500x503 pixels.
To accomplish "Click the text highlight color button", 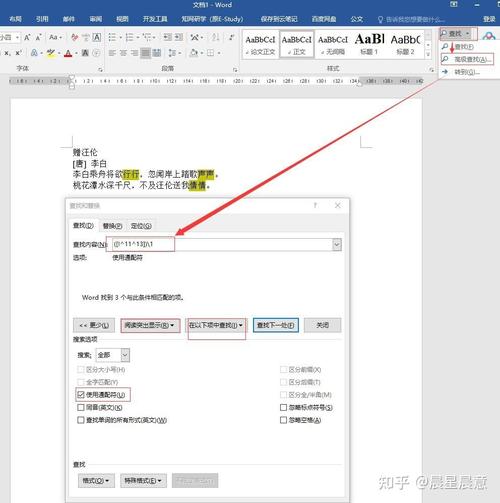I will (x=51, y=53).
